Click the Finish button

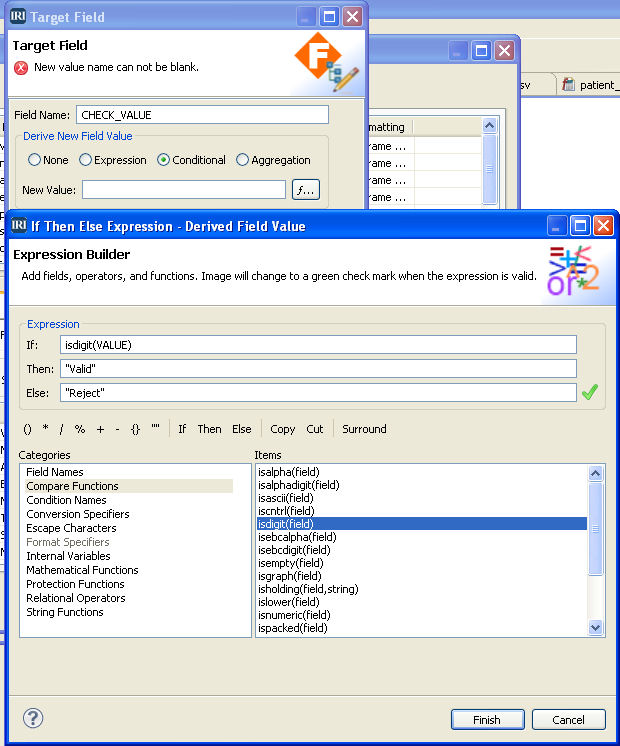488,719
